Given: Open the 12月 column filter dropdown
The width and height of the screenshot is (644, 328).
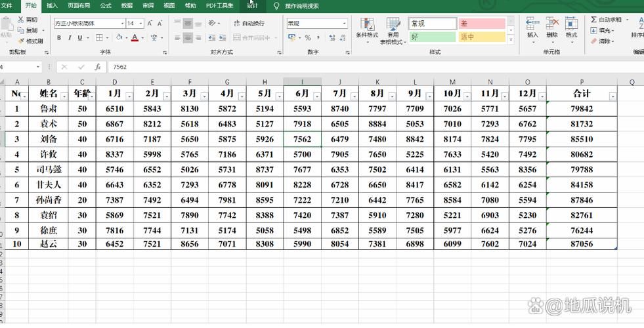Looking at the screenshot, I should [542, 96].
